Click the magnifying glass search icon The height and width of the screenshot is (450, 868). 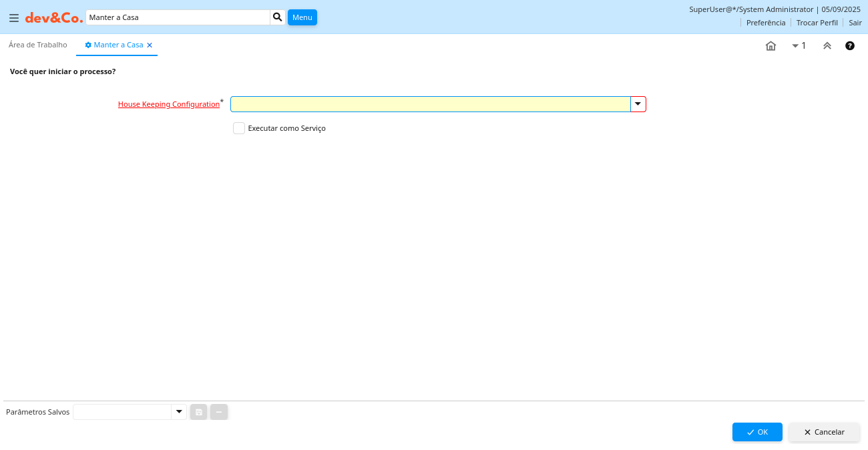click(x=278, y=17)
